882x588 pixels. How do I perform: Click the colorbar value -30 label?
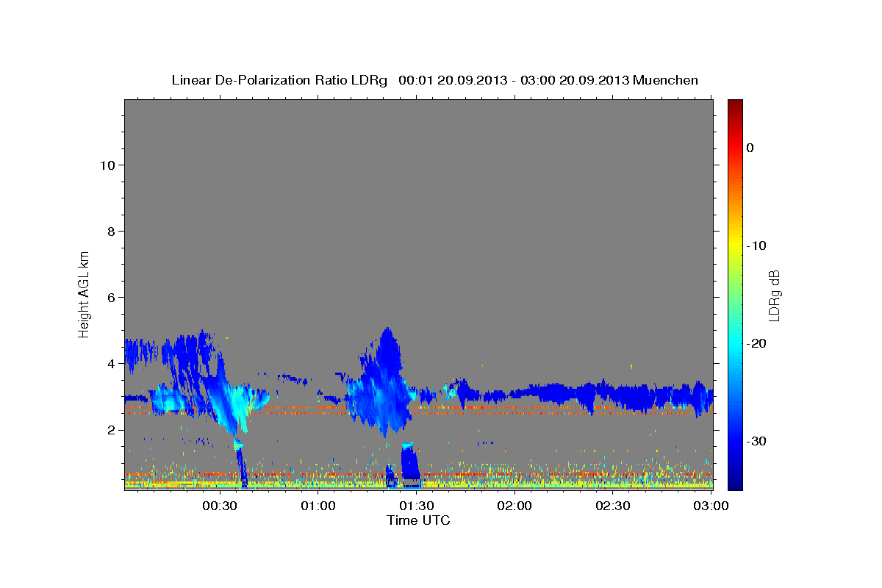coord(756,441)
